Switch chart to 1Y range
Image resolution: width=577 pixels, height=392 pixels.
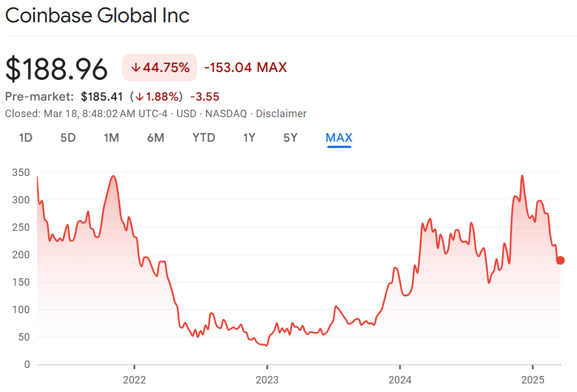pos(249,138)
